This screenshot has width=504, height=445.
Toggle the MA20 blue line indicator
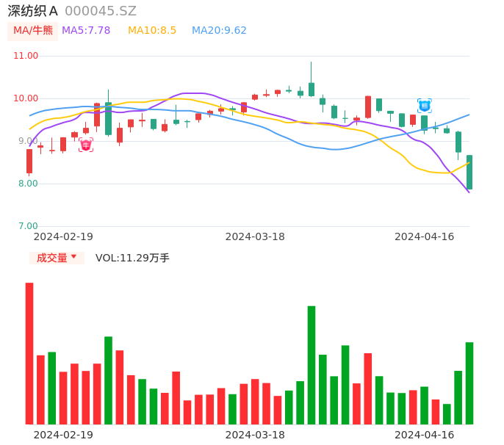pyautogui.click(x=219, y=30)
